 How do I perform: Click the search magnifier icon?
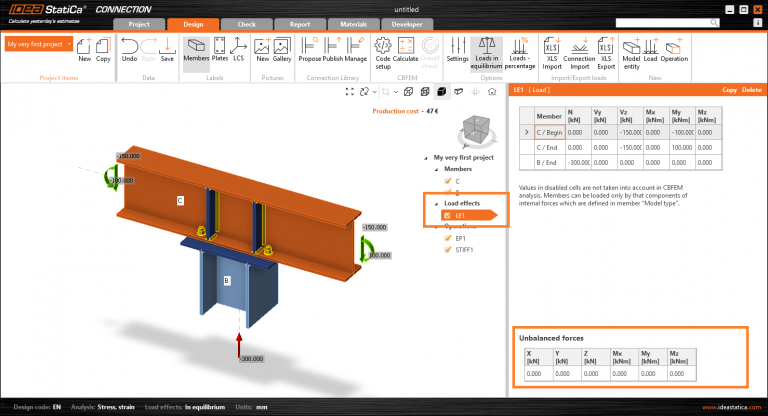click(x=714, y=23)
